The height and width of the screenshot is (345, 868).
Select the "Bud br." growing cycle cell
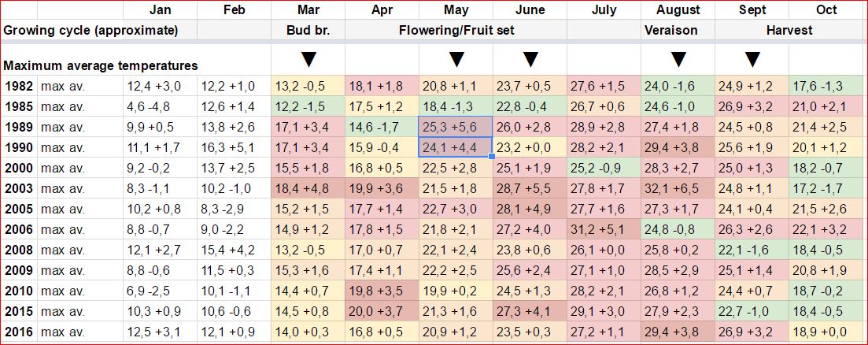coord(308,30)
